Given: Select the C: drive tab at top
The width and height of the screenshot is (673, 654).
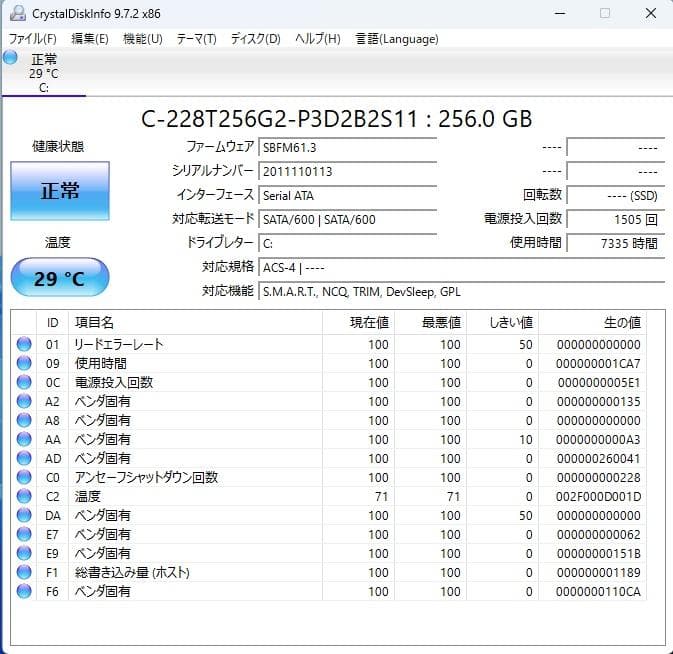Looking at the screenshot, I should [44, 73].
